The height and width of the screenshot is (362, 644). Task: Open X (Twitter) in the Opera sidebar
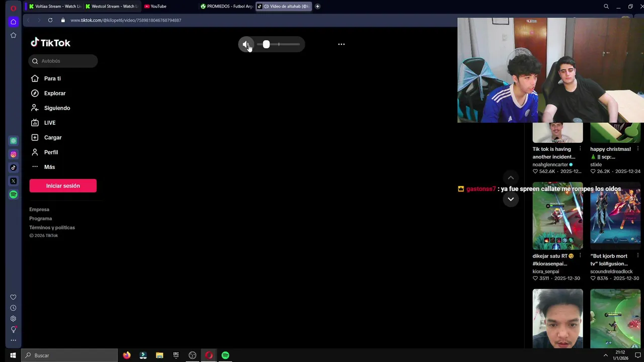click(14, 181)
